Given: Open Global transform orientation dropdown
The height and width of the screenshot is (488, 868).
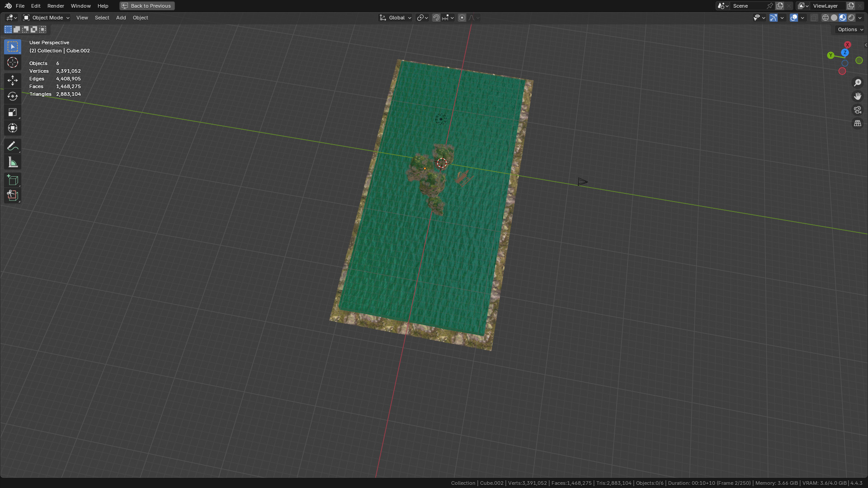Looking at the screenshot, I should pos(396,18).
